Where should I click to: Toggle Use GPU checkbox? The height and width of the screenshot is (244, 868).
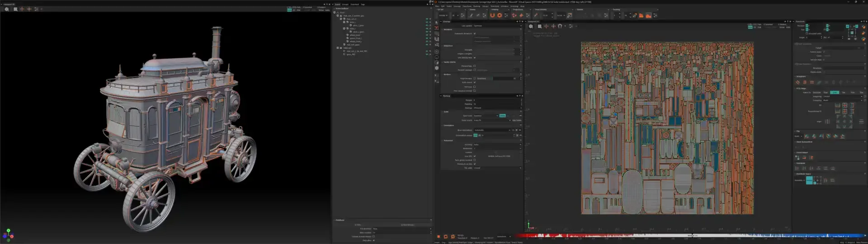pyautogui.click(x=475, y=156)
